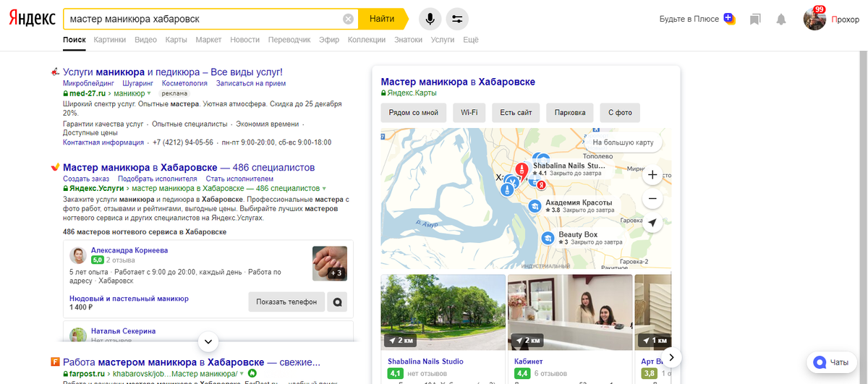Image resolution: width=868 pixels, height=384 pixels.
Task: Click the Создать заказ link
Action: (86, 179)
